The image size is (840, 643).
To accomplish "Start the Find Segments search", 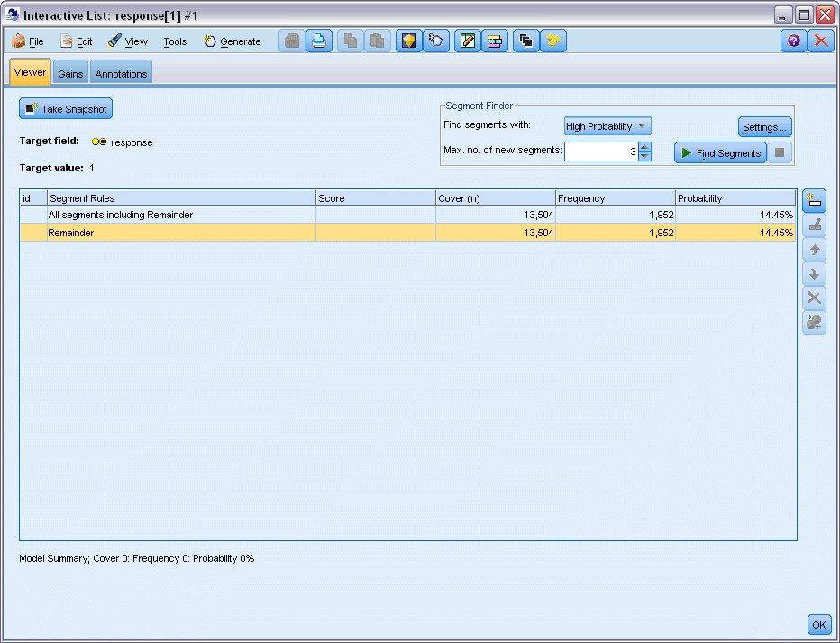I will (x=720, y=152).
